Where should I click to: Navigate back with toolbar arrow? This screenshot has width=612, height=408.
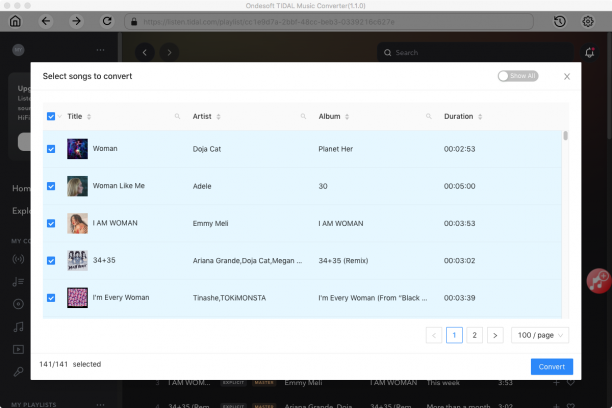46,21
